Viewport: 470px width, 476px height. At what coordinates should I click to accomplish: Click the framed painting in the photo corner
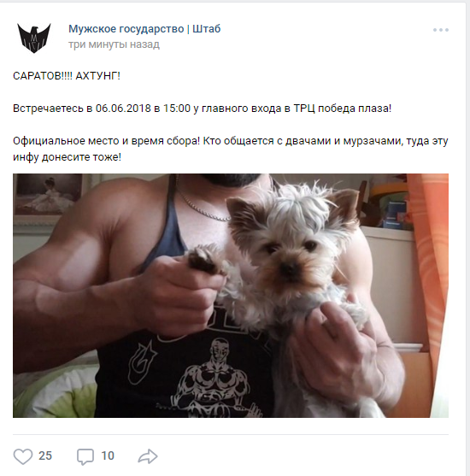48,194
